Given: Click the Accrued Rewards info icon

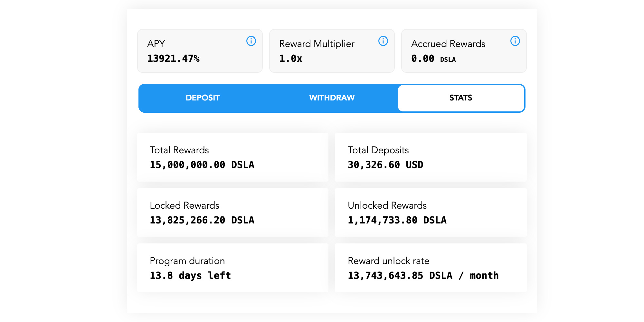Looking at the screenshot, I should click(x=515, y=41).
